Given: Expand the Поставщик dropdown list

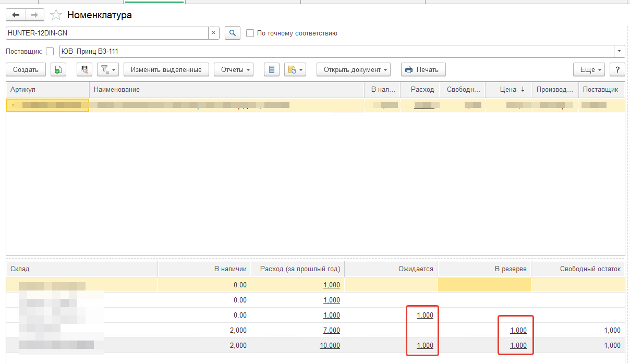Looking at the screenshot, I should click(619, 51).
